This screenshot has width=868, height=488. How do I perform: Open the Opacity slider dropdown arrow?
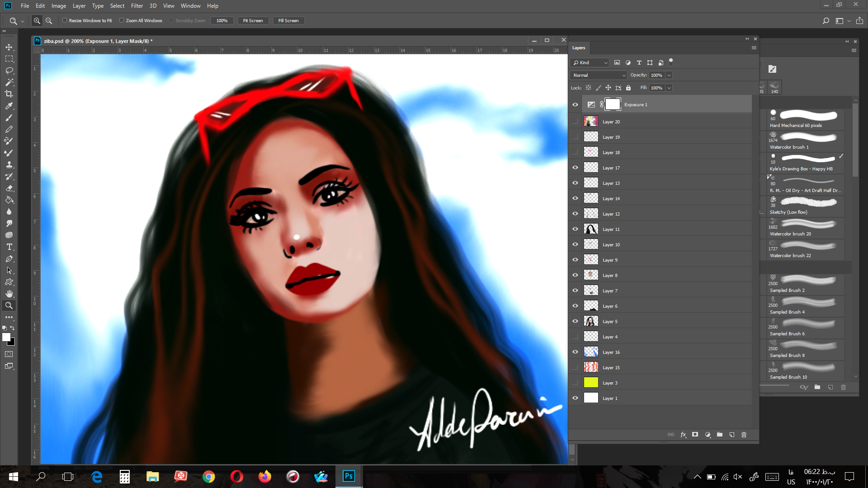pyautogui.click(x=669, y=75)
